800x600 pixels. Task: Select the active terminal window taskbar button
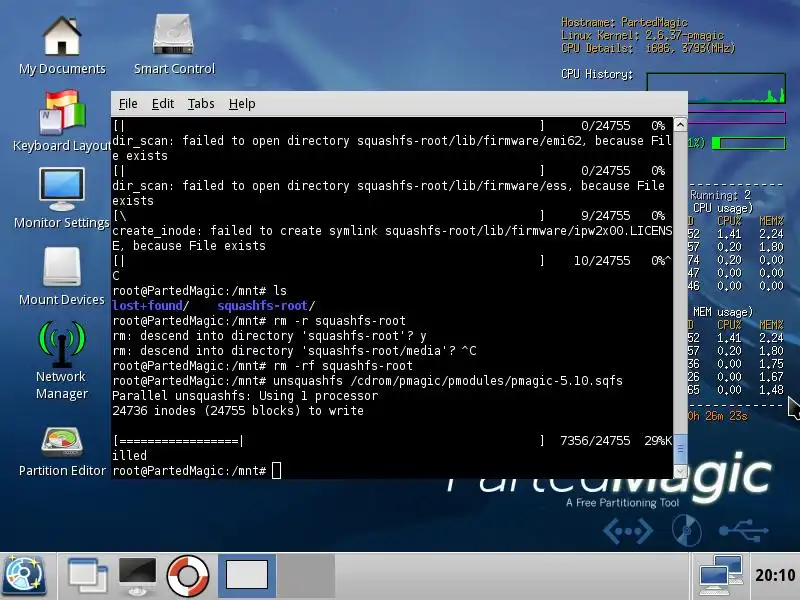point(247,576)
